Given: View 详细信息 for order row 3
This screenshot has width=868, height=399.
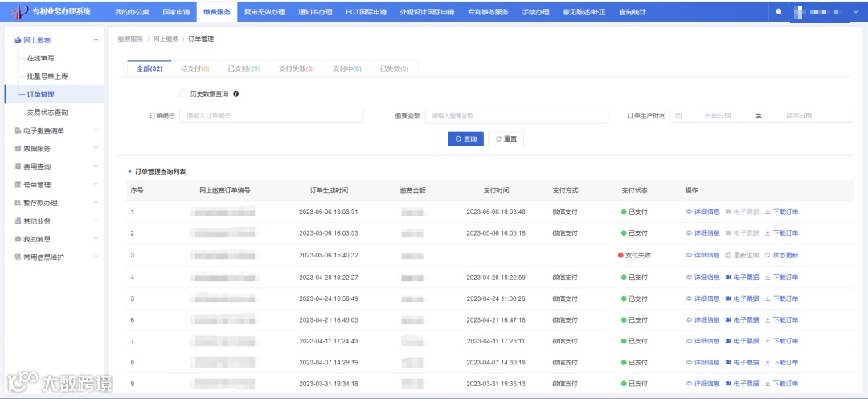Looking at the screenshot, I should tap(703, 255).
